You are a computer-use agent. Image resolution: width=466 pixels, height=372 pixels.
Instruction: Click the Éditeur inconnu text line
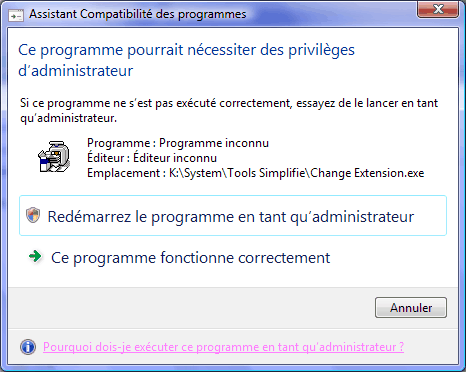tap(152, 158)
